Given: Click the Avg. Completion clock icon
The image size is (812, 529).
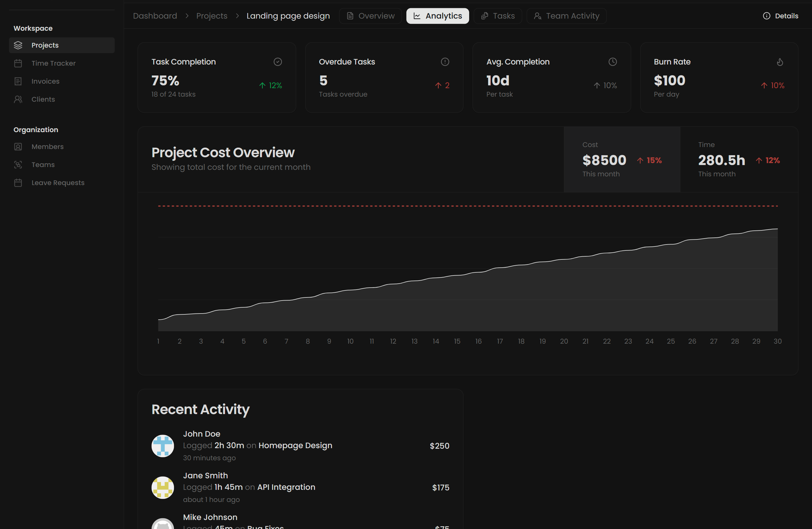Looking at the screenshot, I should click(x=613, y=62).
